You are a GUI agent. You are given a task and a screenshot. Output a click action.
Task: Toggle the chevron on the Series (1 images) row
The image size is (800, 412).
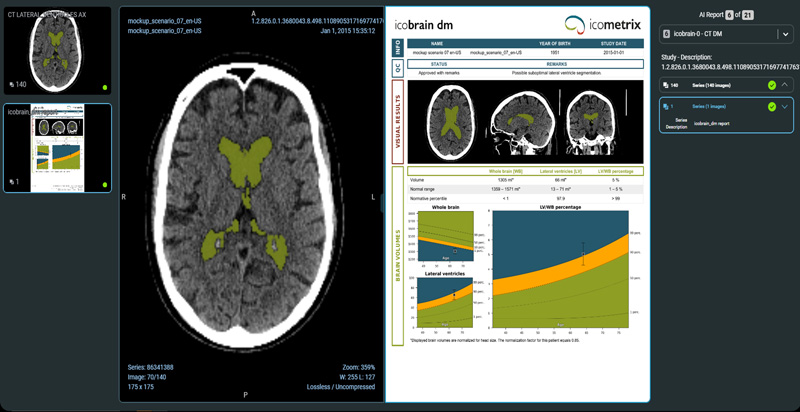point(785,107)
